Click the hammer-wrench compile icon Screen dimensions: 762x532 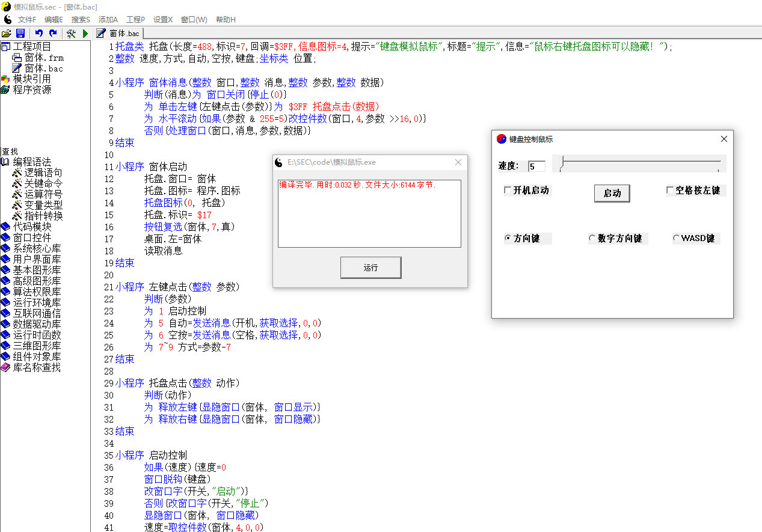coord(71,34)
